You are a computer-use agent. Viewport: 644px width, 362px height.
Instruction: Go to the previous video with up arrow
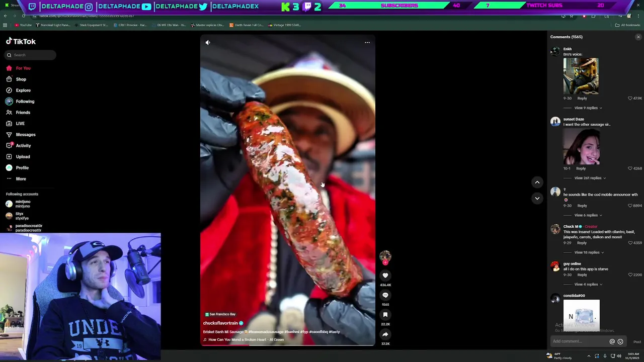click(x=537, y=183)
